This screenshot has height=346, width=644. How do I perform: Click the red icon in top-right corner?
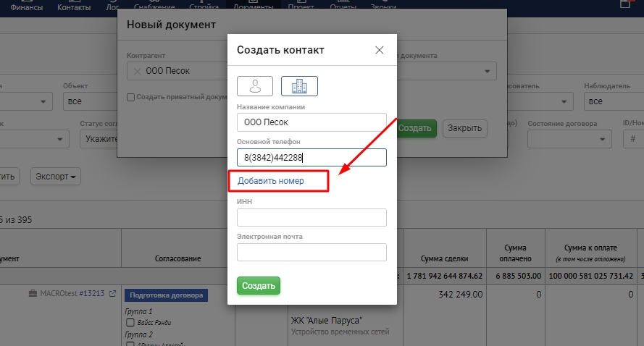tap(625, 4)
